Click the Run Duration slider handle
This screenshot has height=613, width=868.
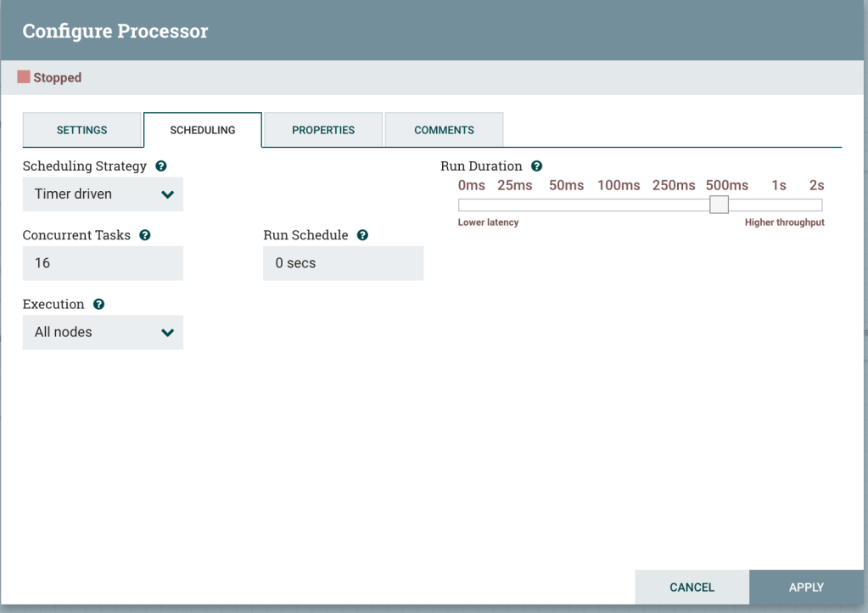pos(719,205)
